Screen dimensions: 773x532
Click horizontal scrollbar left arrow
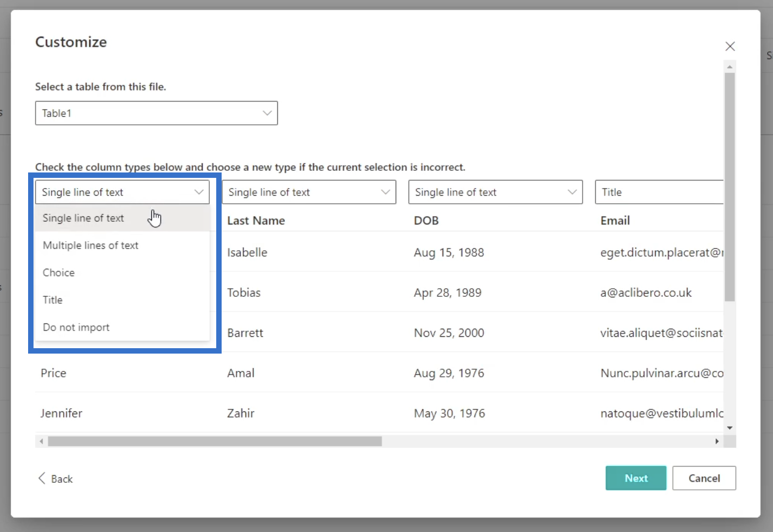click(41, 441)
